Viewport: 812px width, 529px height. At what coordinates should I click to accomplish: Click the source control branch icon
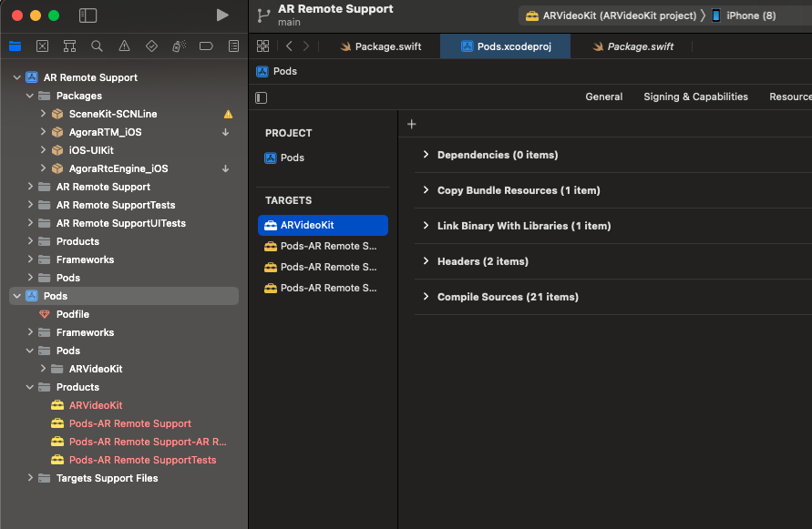click(x=263, y=15)
